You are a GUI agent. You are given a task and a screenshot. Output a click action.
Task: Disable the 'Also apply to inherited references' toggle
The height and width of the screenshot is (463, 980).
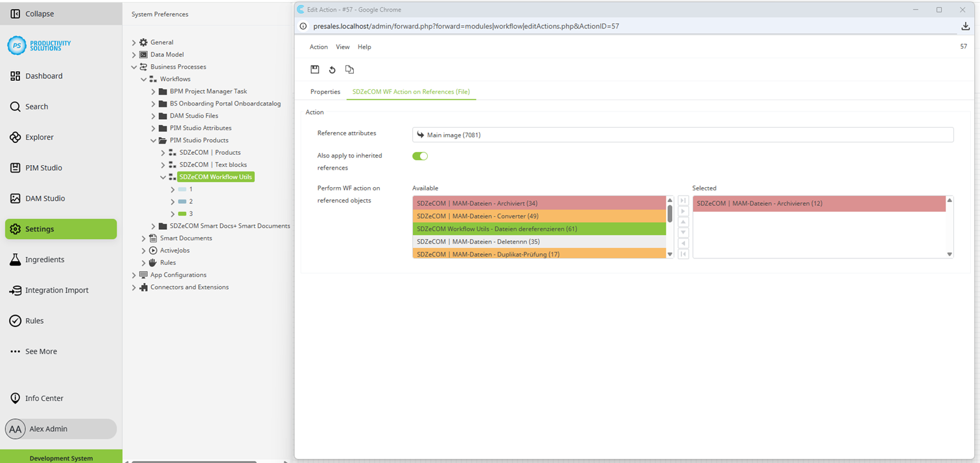pos(419,156)
